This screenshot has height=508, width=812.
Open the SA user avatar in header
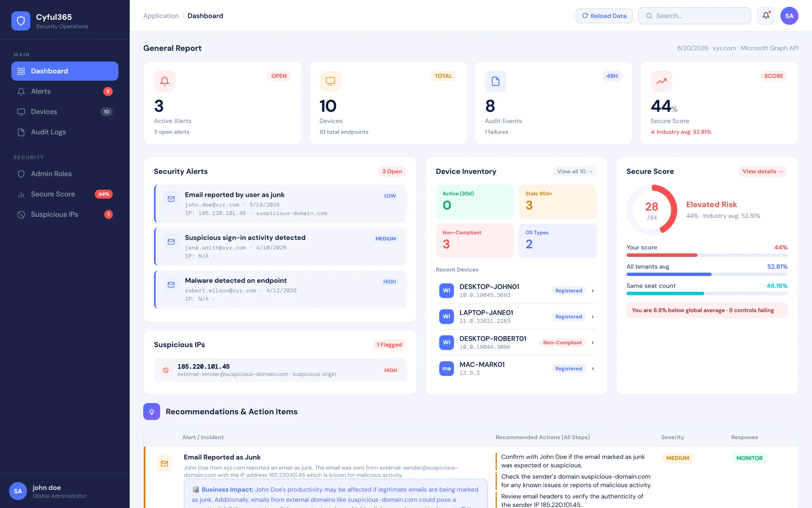point(789,16)
